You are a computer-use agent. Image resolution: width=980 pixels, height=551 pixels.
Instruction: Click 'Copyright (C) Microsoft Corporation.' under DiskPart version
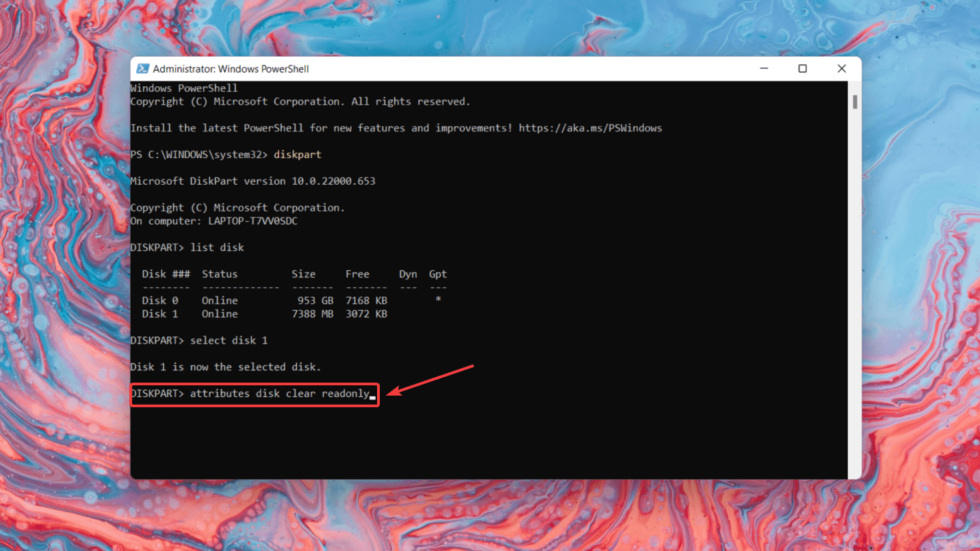tap(237, 207)
